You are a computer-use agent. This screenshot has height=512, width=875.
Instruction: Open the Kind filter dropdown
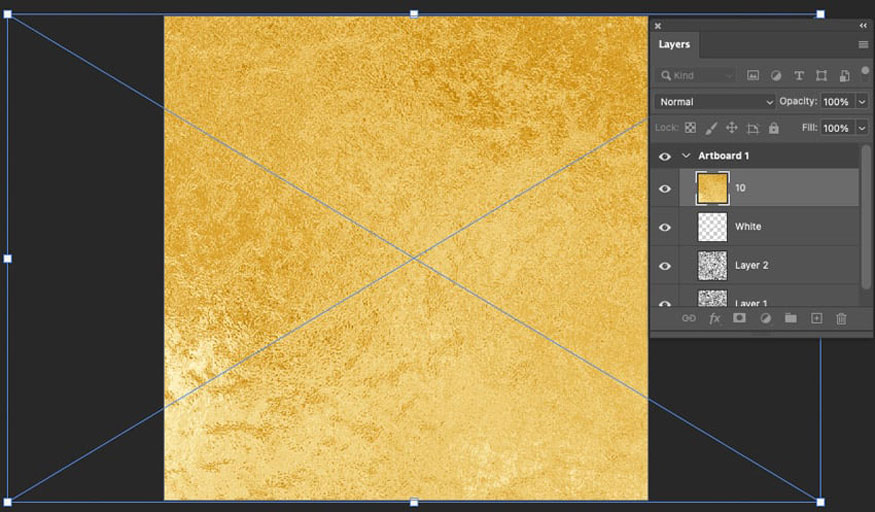[696, 75]
